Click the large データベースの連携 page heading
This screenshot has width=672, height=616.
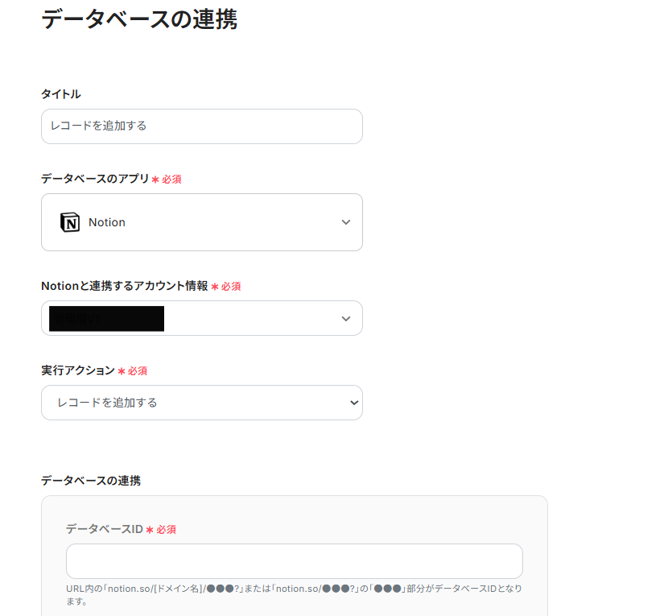pyautogui.click(x=138, y=19)
